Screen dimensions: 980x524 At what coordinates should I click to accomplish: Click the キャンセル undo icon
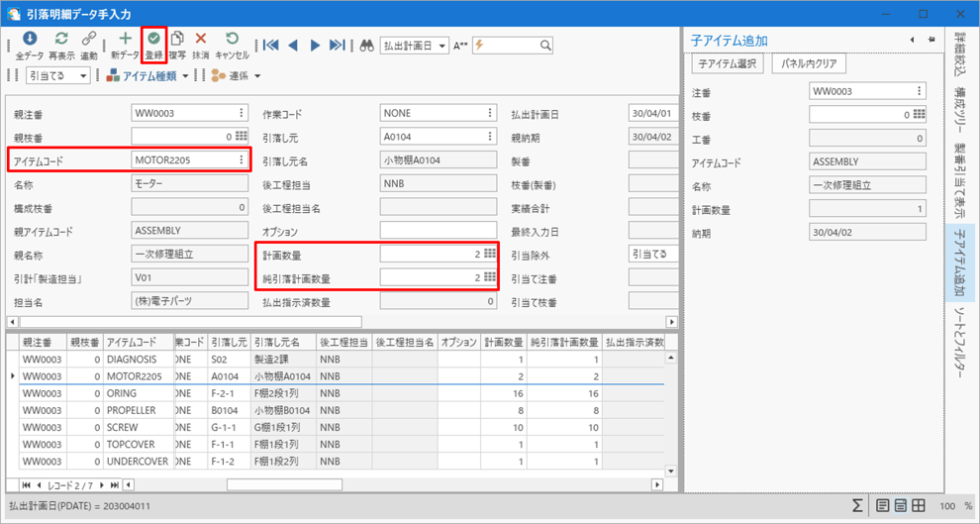(x=232, y=40)
